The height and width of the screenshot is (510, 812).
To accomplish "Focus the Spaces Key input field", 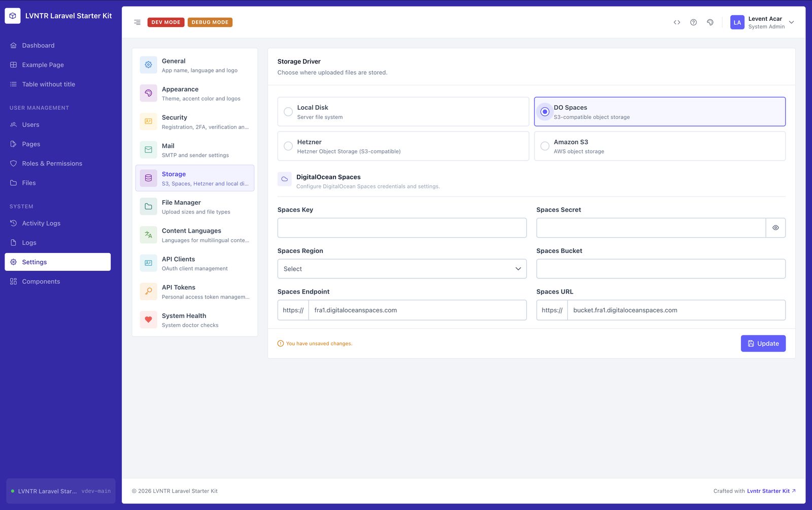I will [x=402, y=228].
